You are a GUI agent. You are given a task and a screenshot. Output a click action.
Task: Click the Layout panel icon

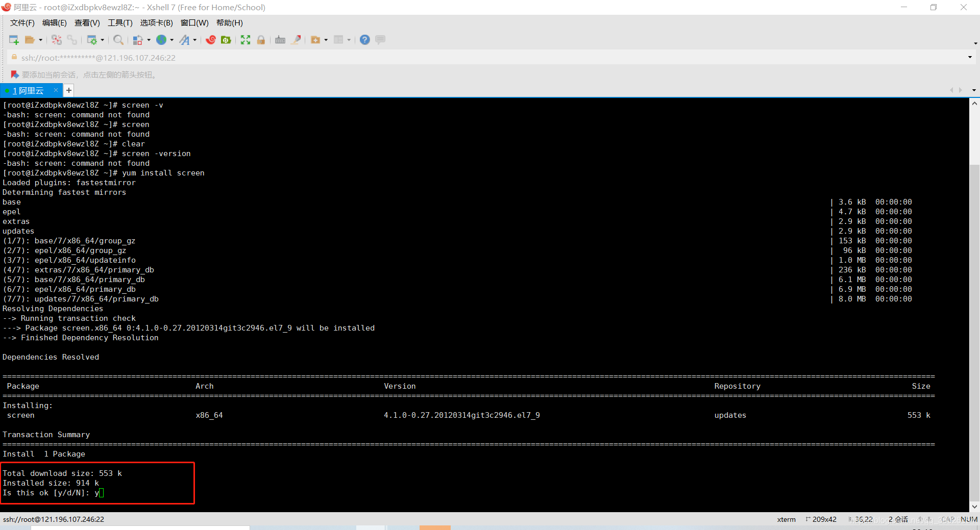[x=338, y=40]
